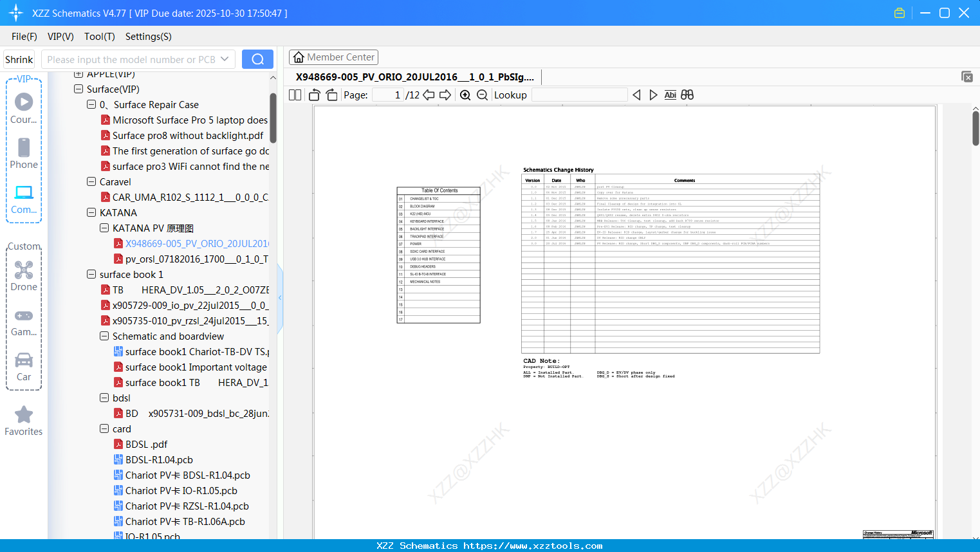Collapse the card folder

(x=104, y=428)
